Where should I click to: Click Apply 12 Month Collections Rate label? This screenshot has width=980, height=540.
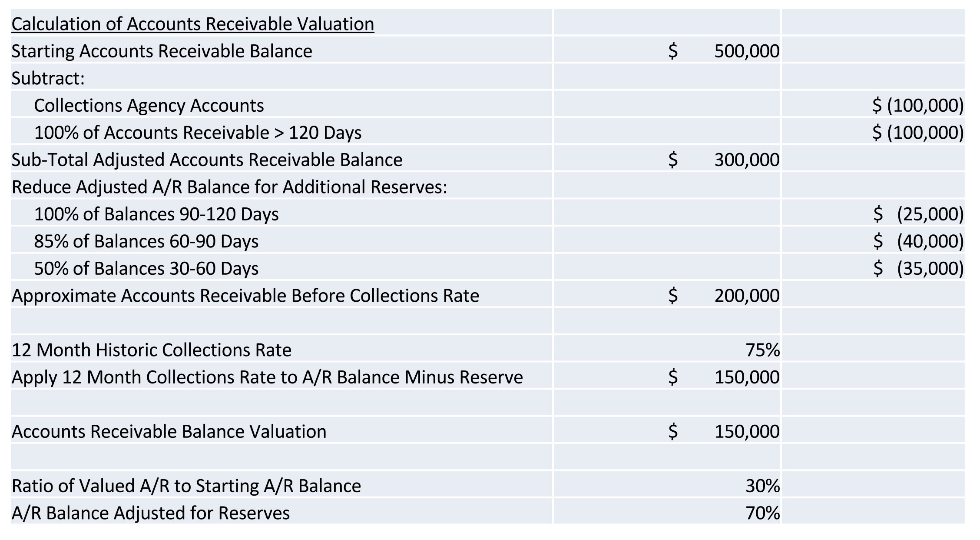click(267, 377)
